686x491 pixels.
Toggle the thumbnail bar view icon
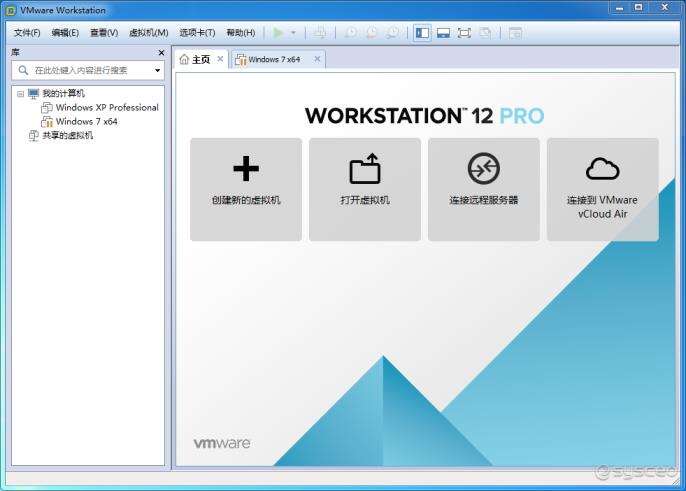pos(443,33)
